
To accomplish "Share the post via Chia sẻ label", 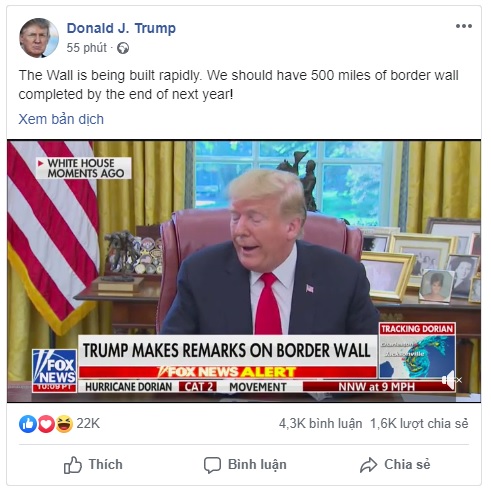I will [x=407, y=464].
